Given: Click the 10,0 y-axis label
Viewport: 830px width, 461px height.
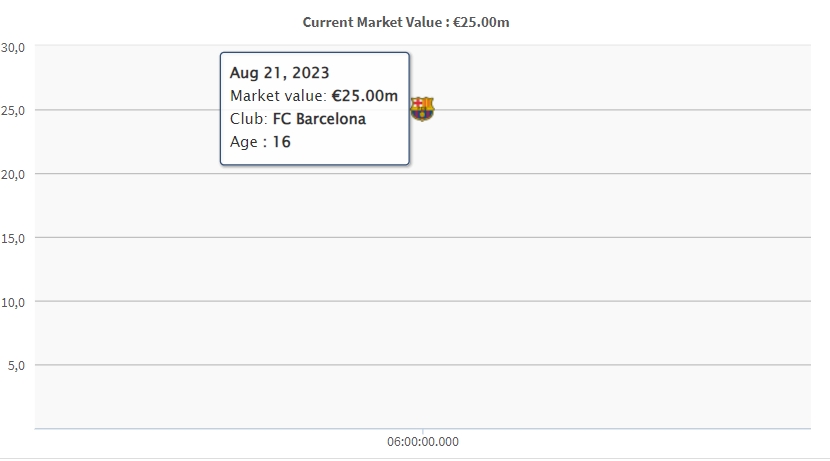Looking at the screenshot, I should pos(13,302).
